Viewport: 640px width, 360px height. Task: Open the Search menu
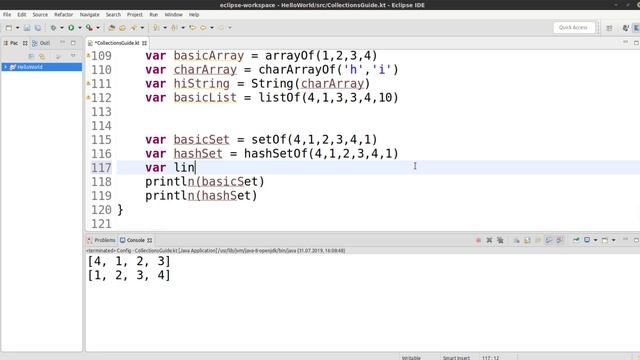click(113, 14)
